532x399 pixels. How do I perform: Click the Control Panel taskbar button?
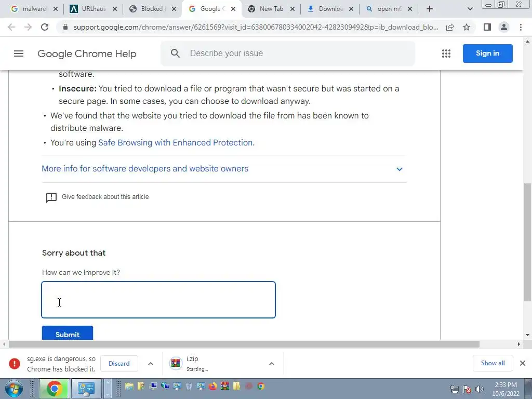[x=86, y=389]
